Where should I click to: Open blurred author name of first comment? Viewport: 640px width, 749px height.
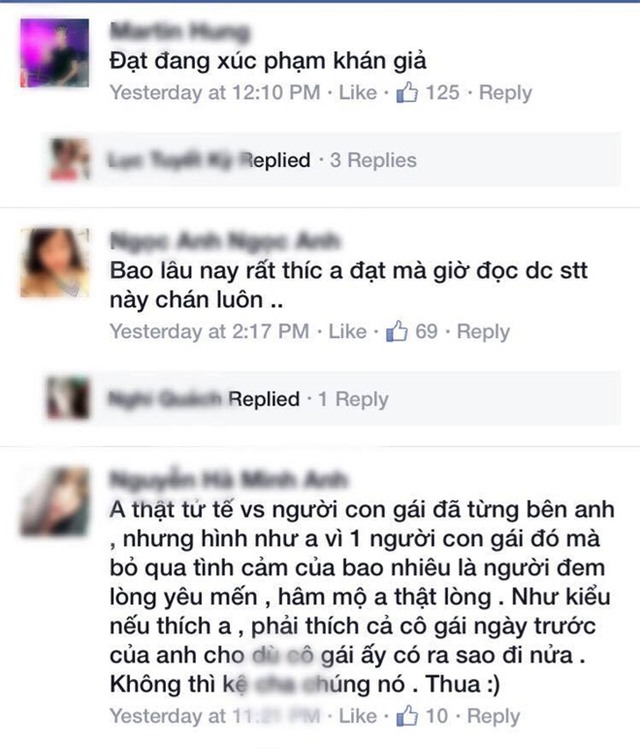180,31
